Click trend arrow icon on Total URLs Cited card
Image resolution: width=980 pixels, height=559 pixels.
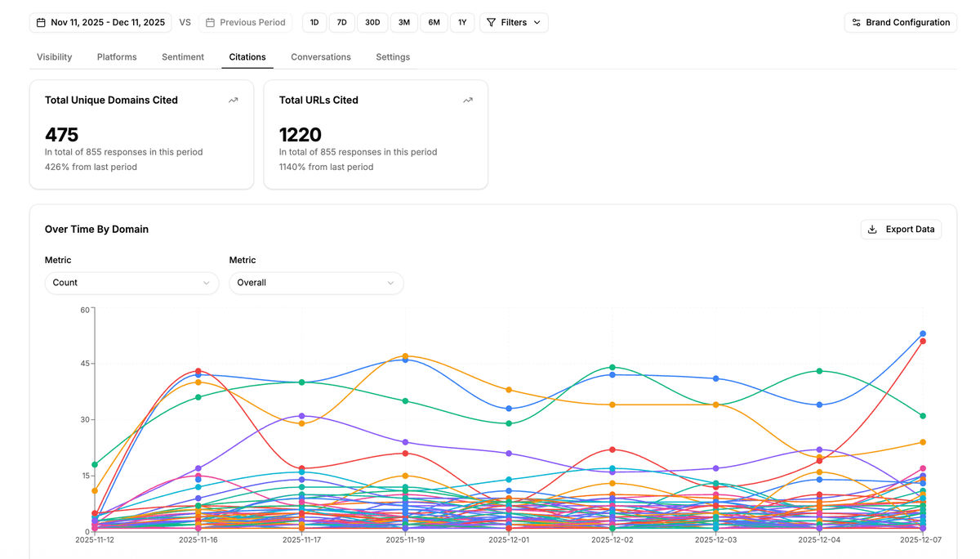[x=467, y=99]
